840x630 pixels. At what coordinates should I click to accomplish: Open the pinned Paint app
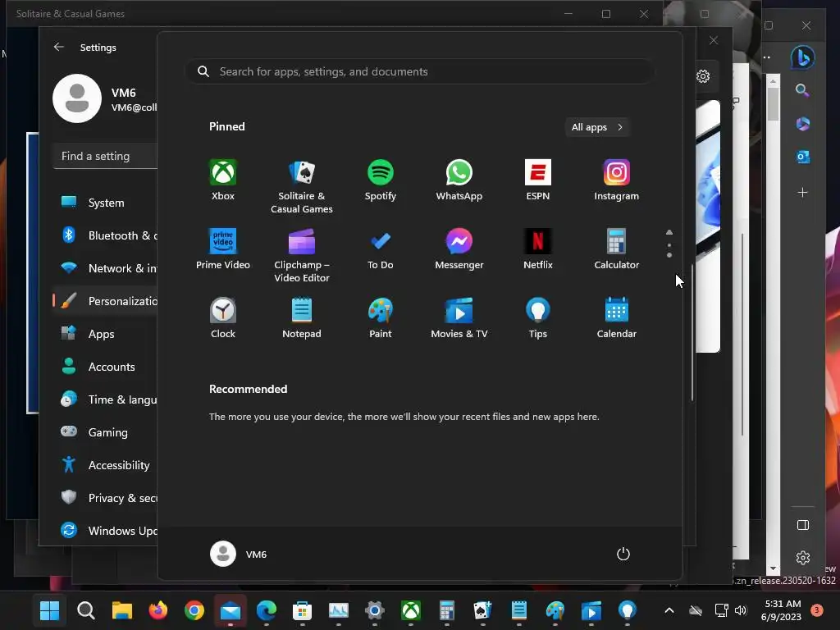[x=381, y=318]
